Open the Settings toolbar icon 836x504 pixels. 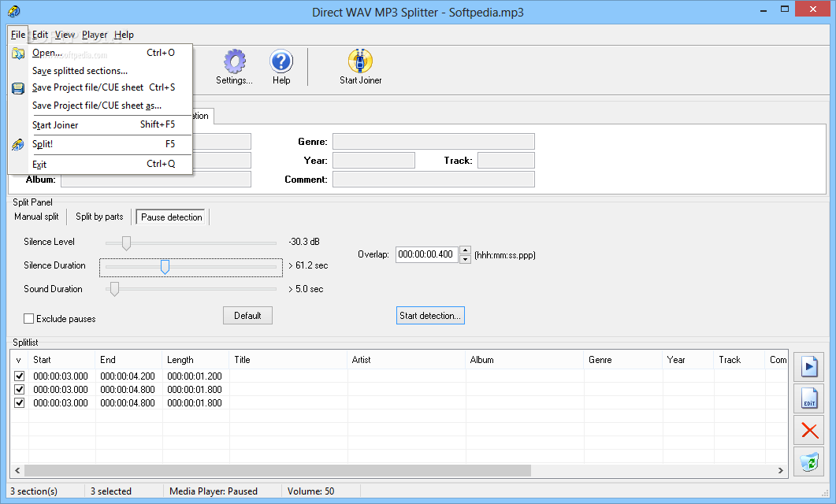[x=234, y=67]
